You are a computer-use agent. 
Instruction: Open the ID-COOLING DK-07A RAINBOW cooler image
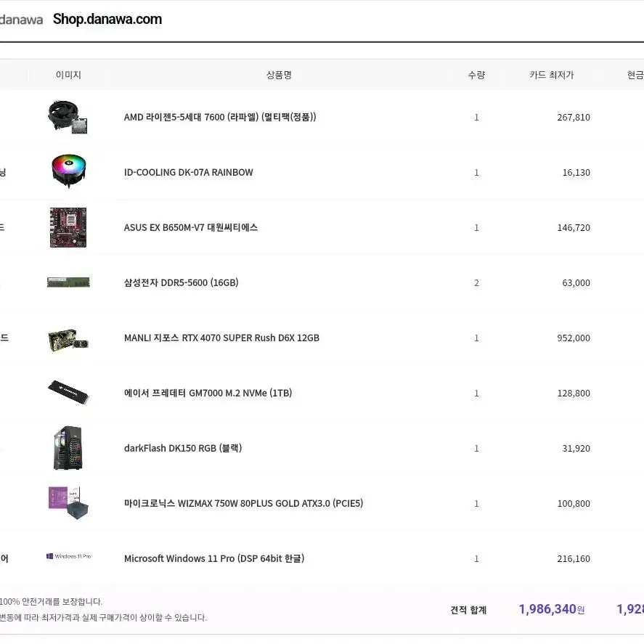[x=68, y=171]
